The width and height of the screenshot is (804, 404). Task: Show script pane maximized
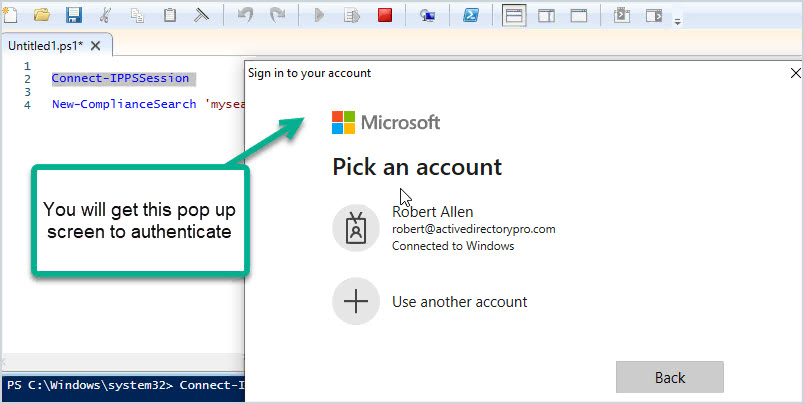[x=579, y=16]
